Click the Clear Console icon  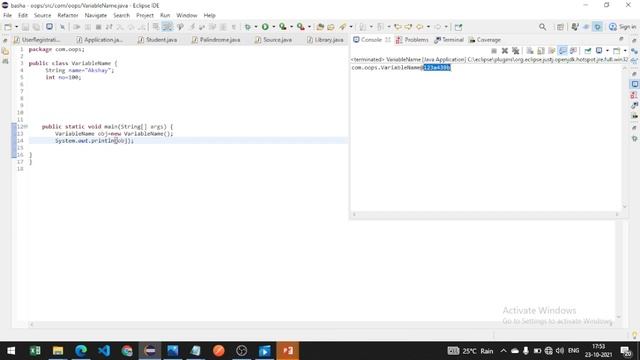(530, 51)
